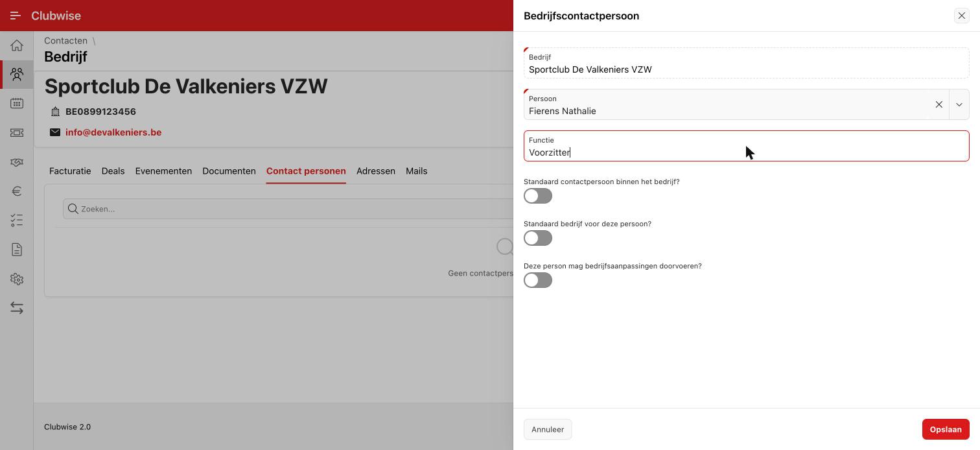Click the Sportclub De Valkeniers VZW heading
Screen dimensions: 980x450
(186, 86)
